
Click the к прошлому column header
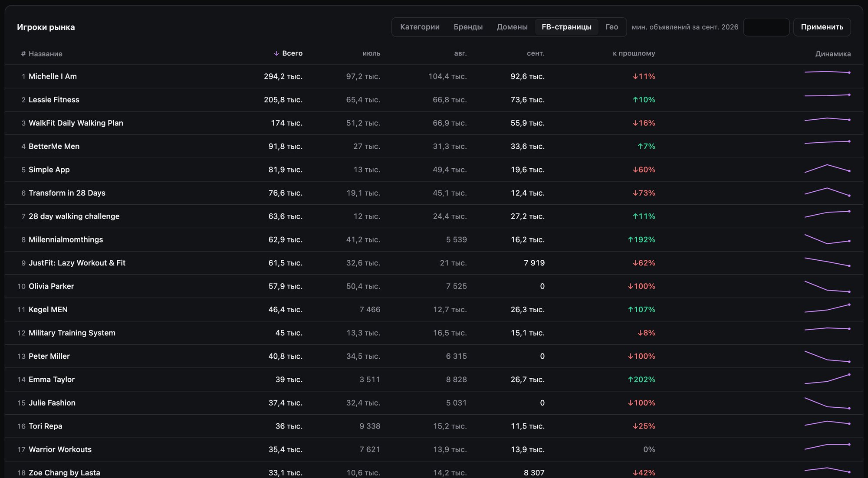(634, 53)
